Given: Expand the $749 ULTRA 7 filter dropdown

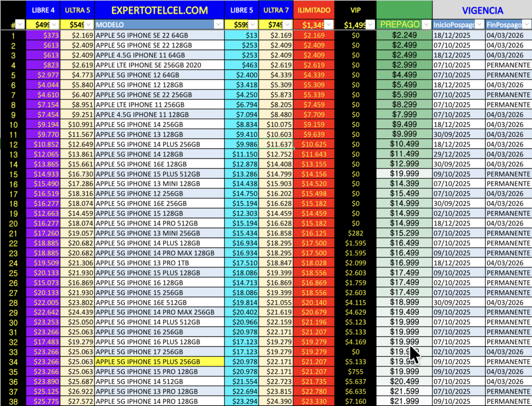Looking at the screenshot, I should coord(287,24).
